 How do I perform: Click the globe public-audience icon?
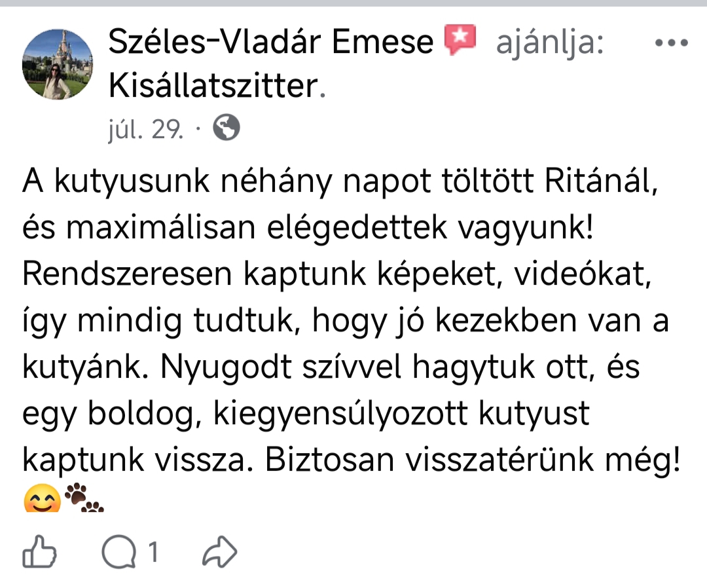[227, 128]
